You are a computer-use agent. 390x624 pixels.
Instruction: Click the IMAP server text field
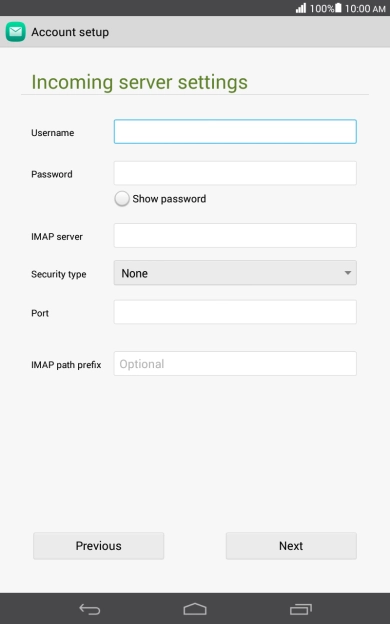[x=235, y=236]
